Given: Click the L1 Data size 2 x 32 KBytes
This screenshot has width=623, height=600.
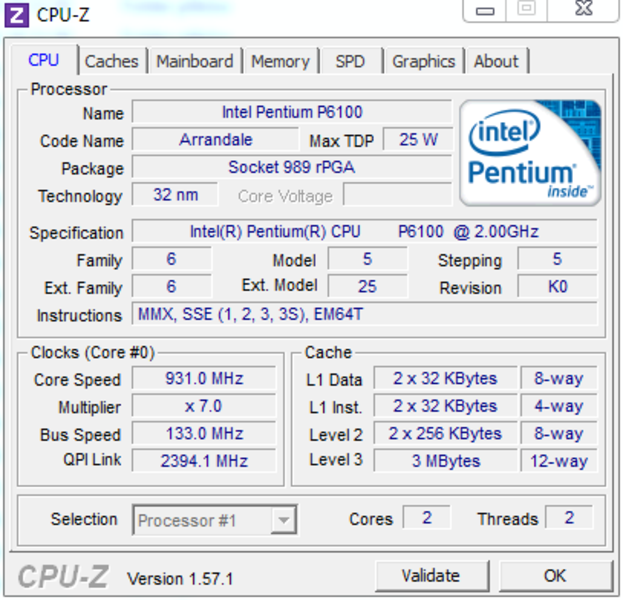Looking at the screenshot, I should coord(445,378).
